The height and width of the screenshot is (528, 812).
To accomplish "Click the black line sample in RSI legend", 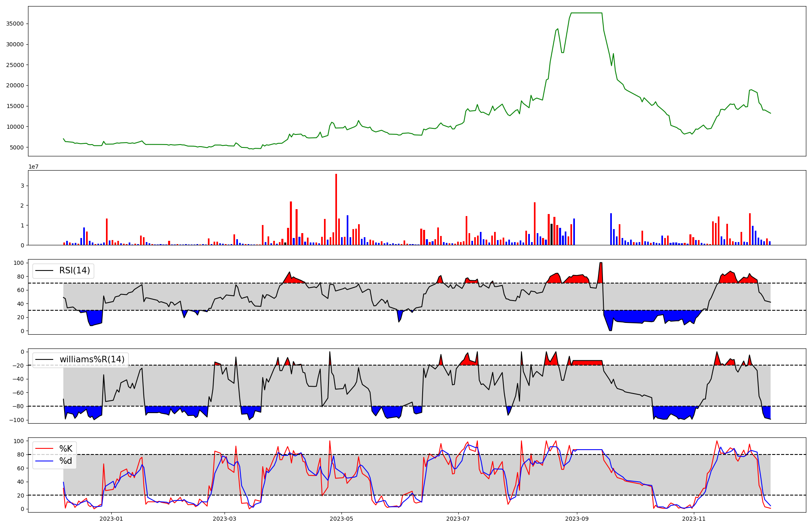I will point(44,270).
